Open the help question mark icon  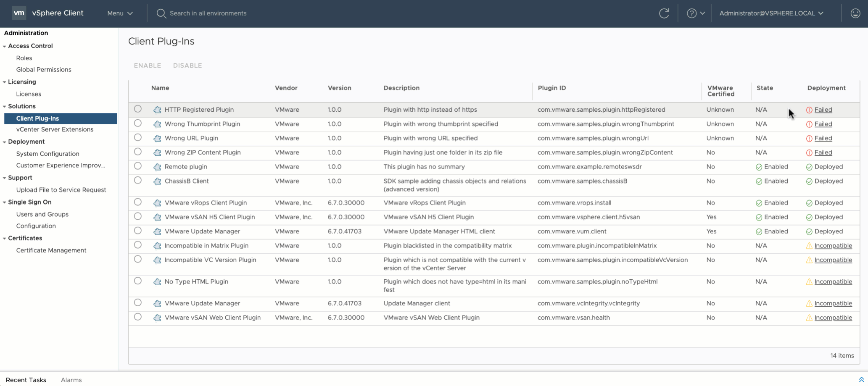click(691, 13)
